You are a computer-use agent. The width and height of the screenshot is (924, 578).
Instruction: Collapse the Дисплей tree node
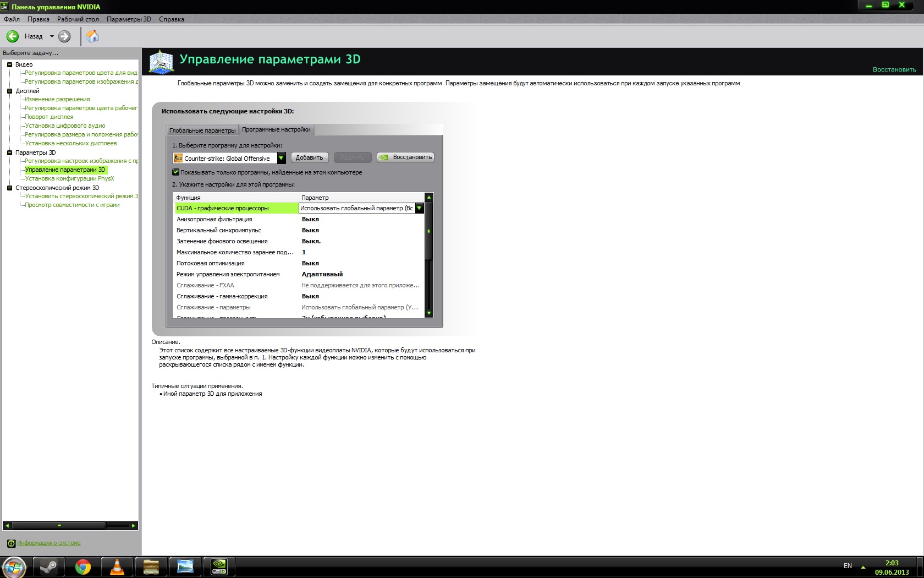[9, 91]
